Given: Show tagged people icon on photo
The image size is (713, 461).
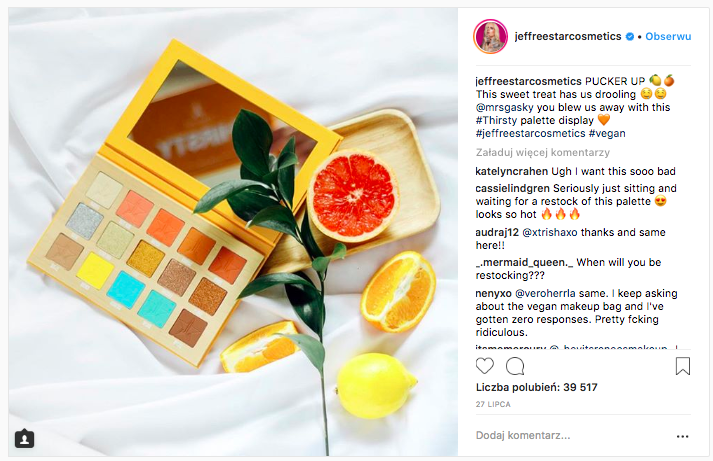Looking at the screenshot, I should coord(25,439).
